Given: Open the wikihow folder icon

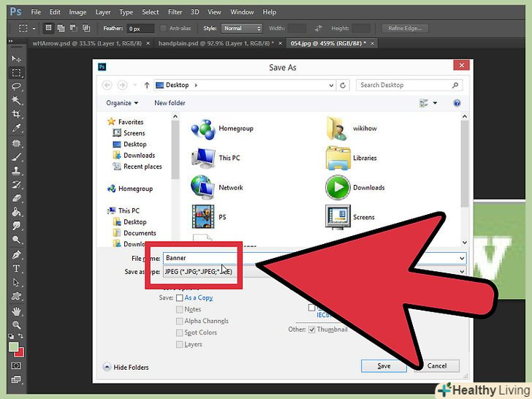Looking at the screenshot, I should (x=337, y=129).
